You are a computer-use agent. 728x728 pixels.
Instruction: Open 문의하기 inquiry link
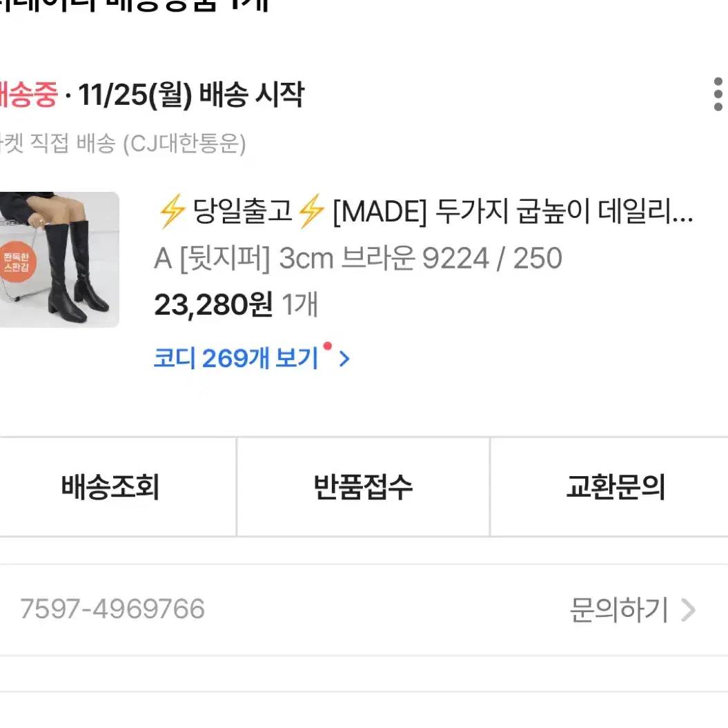point(619,609)
